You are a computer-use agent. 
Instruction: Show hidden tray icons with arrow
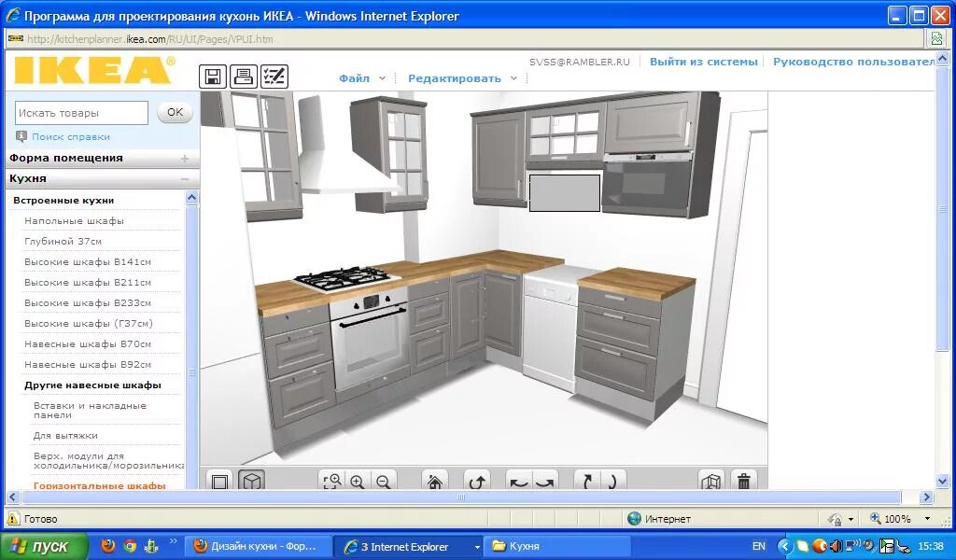point(784,545)
